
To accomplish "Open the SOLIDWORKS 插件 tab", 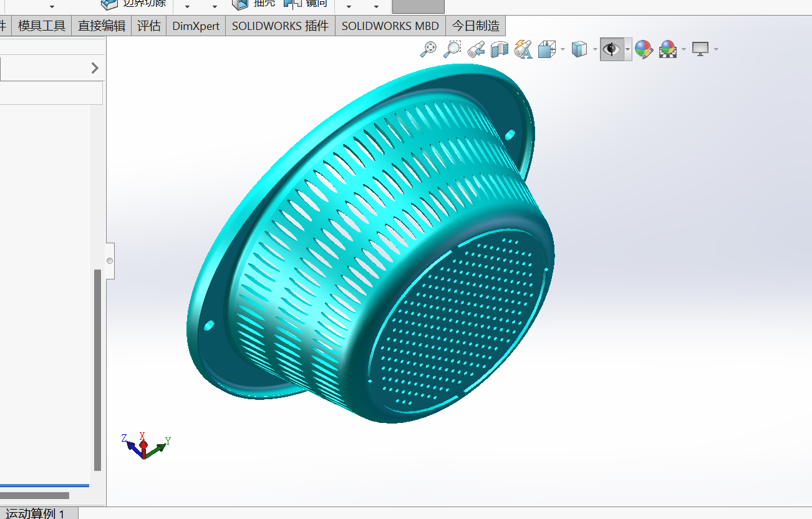I will (x=280, y=26).
